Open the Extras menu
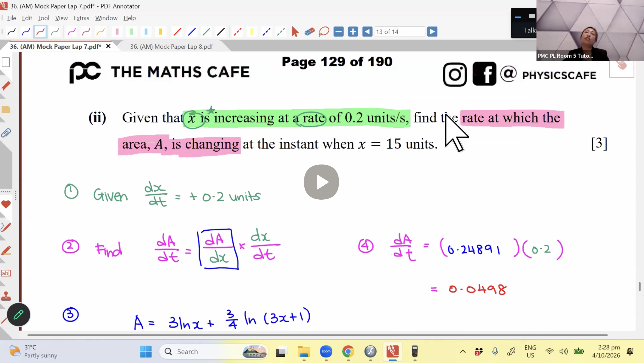Screen dimensions: 644x363 (x=81, y=18)
